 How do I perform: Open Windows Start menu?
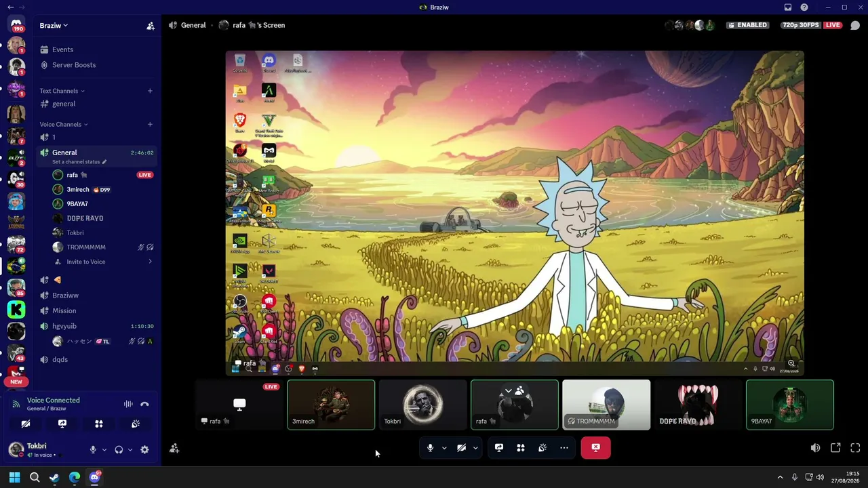14,478
